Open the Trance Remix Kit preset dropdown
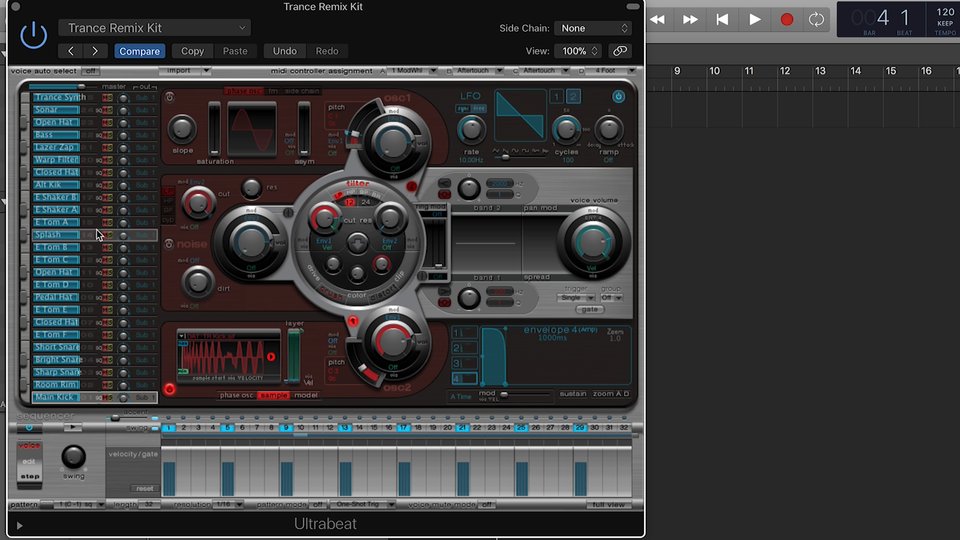Screen dimensions: 960x540 pyautogui.click(x=155, y=28)
